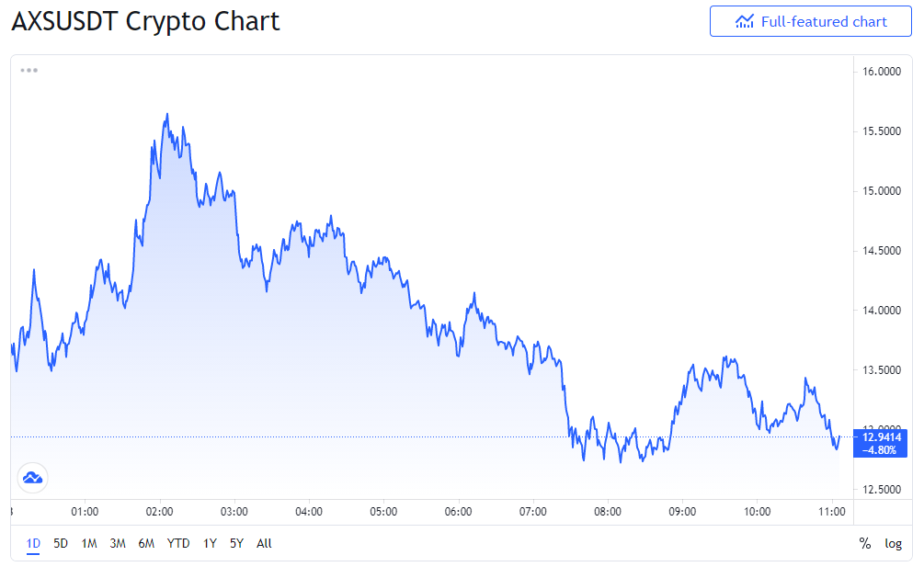This screenshot has height=578, width=924.
Task: Click the TradingView cloud logo icon
Action: pos(32,478)
